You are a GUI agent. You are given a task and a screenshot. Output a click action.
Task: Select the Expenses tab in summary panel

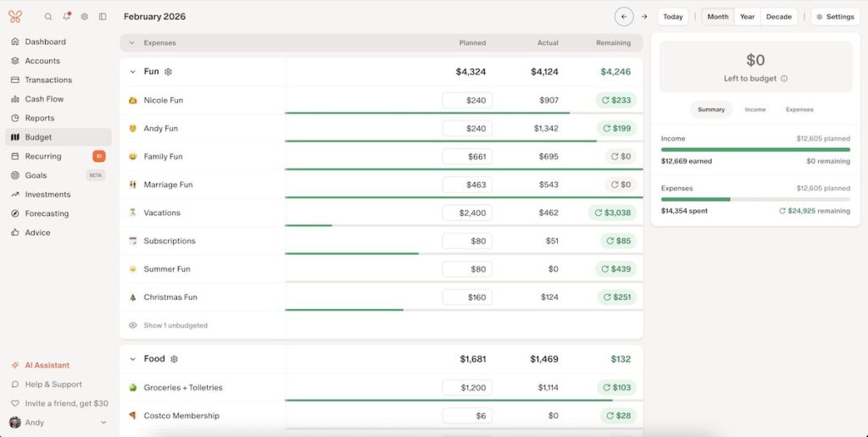[x=799, y=109]
